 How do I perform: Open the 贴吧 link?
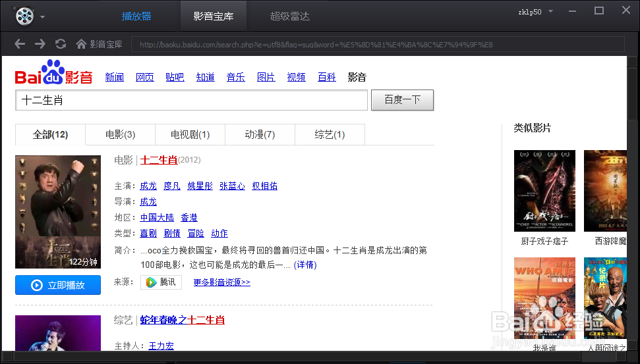tap(175, 77)
